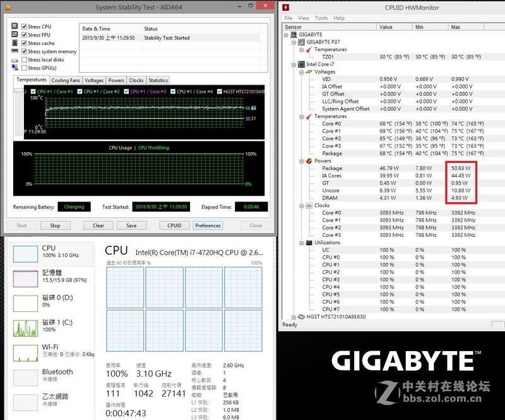The height and width of the screenshot is (420, 505).
Task: Uncheck the Stress system memory checkbox
Action: 24,51
